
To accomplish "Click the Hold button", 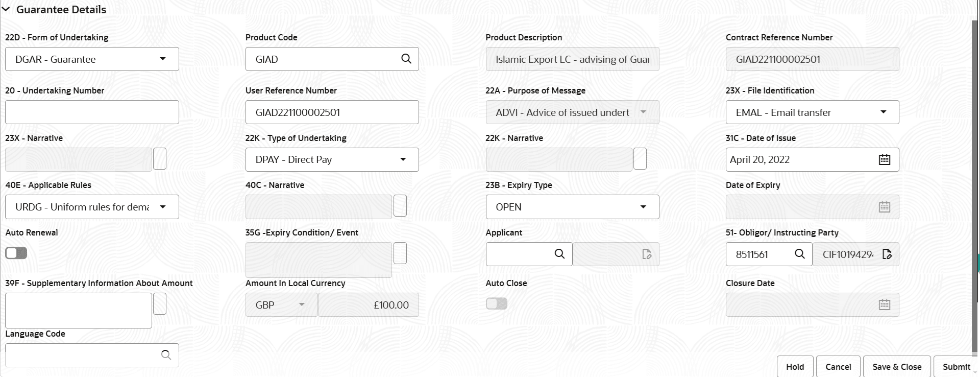I will [795, 366].
